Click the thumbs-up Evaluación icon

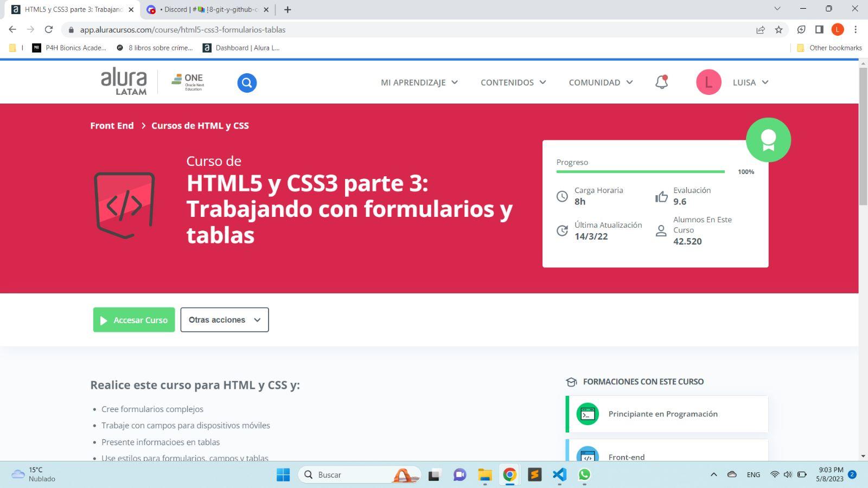661,196
